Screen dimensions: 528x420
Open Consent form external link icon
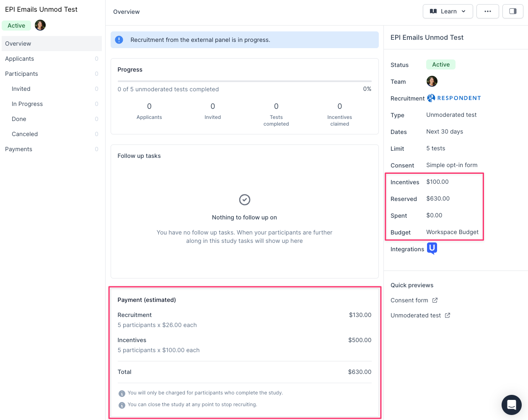435,300
